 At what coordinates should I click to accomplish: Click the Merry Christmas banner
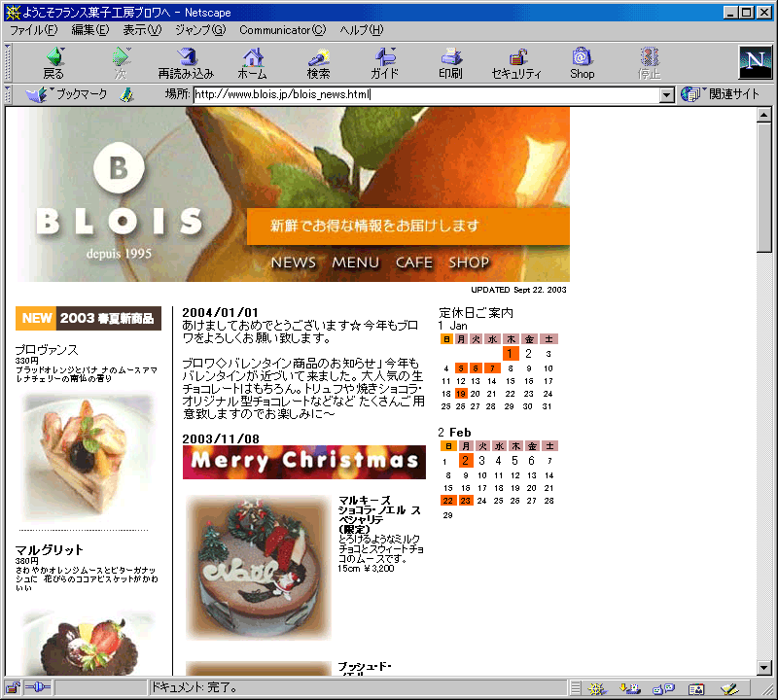304,462
